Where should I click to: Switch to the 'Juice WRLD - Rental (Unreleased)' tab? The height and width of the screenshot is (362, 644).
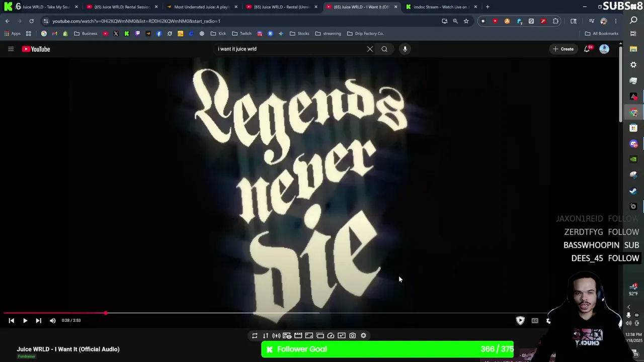281,7
